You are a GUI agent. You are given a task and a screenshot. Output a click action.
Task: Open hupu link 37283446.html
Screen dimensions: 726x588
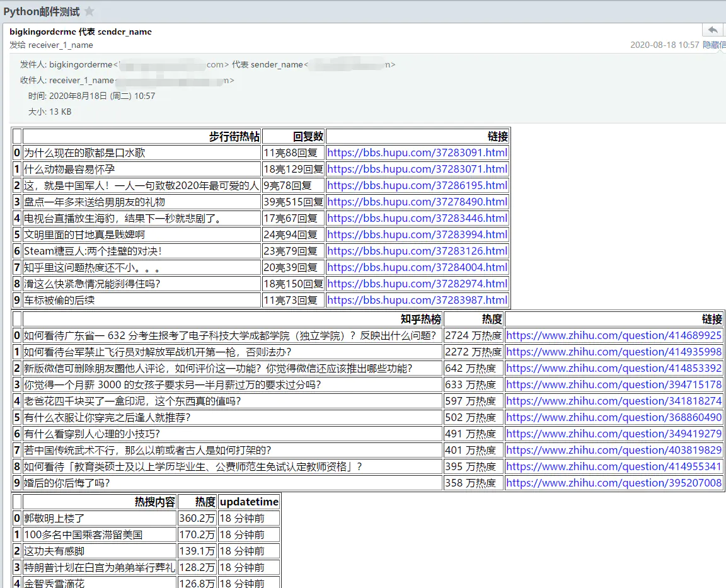(417, 218)
